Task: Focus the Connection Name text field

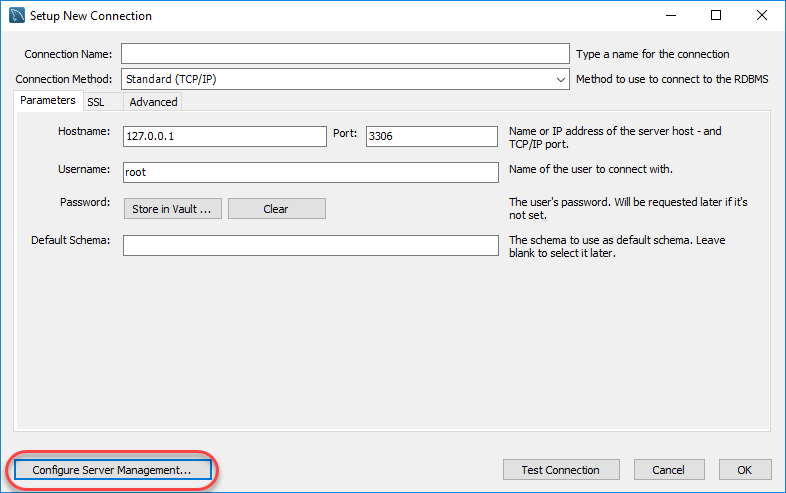Action: pos(344,54)
